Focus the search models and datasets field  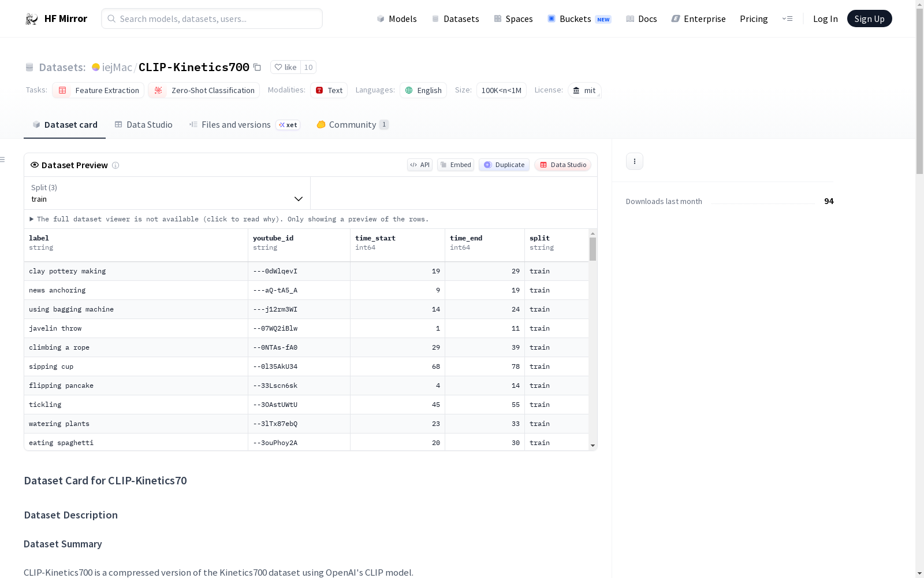point(212,18)
